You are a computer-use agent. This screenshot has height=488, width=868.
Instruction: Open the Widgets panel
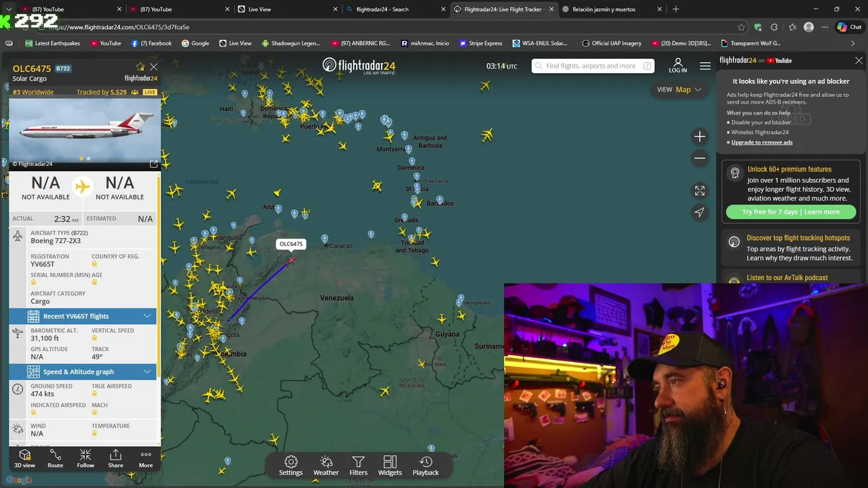[390, 466]
